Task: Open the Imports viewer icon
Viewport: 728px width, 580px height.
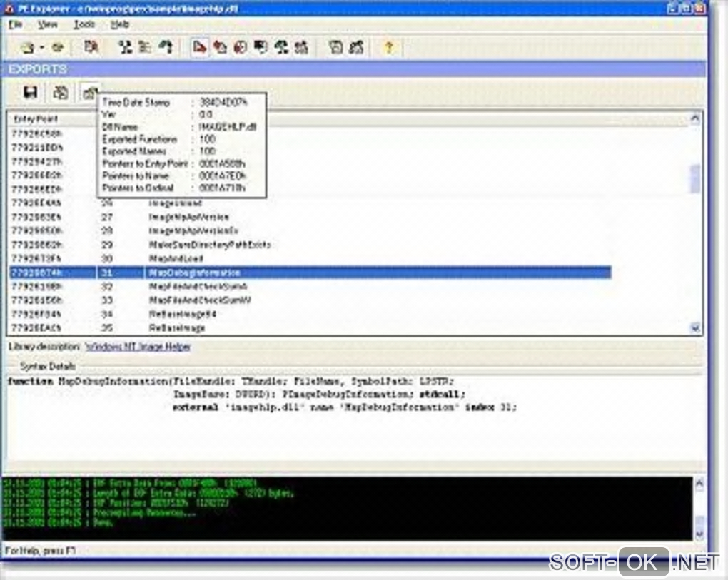Action: click(x=220, y=47)
